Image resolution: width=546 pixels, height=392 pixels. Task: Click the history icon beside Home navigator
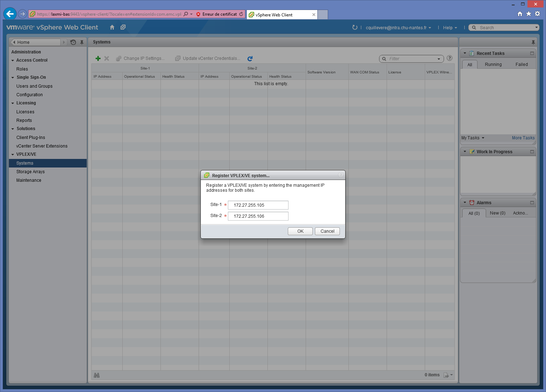[73, 42]
